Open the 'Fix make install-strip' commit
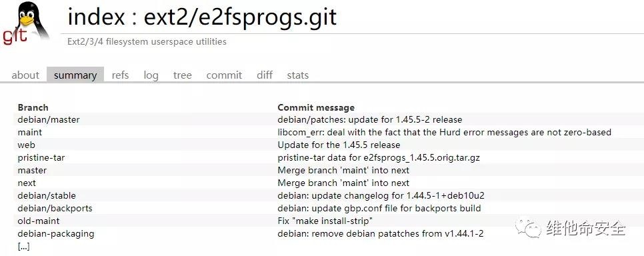Screen dimensions: 644x256 point(325,221)
